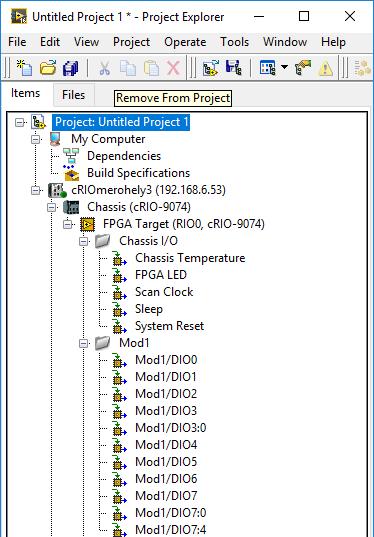Select Chassis (cRIO-9074) item

click(x=139, y=207)
